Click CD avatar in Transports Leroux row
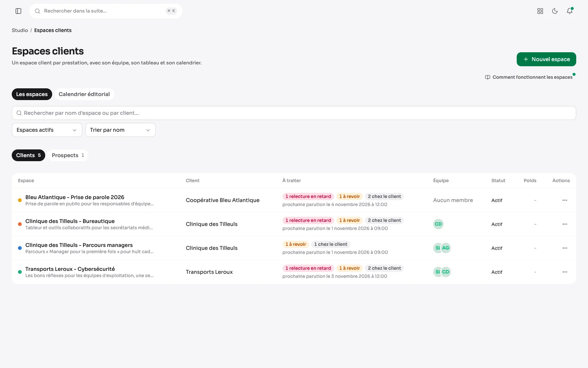Image resolution: width=588 pixels, height=368 pixels. pos(446,272)
